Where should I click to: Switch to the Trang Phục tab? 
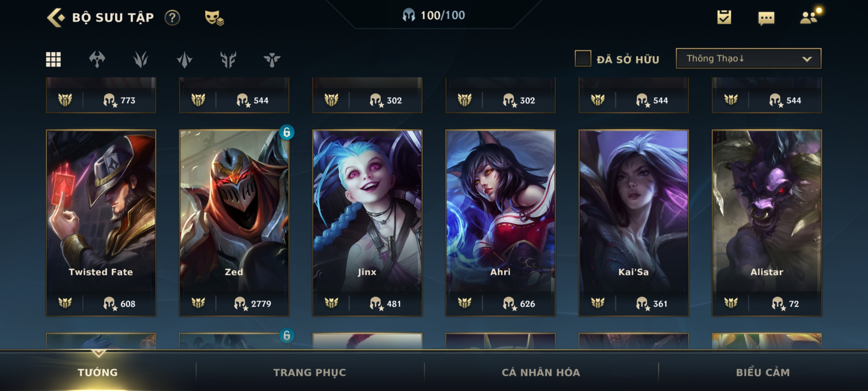click(x=310, y=372)
